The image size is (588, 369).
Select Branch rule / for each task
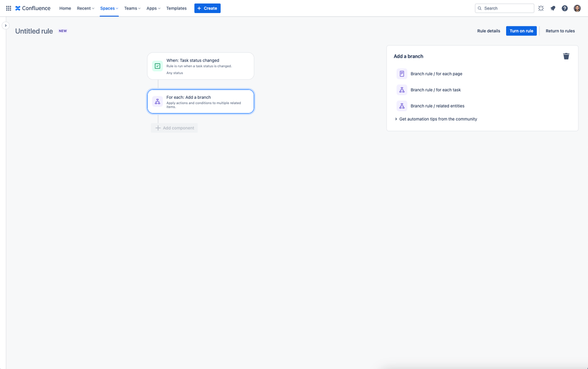(436, 90)
